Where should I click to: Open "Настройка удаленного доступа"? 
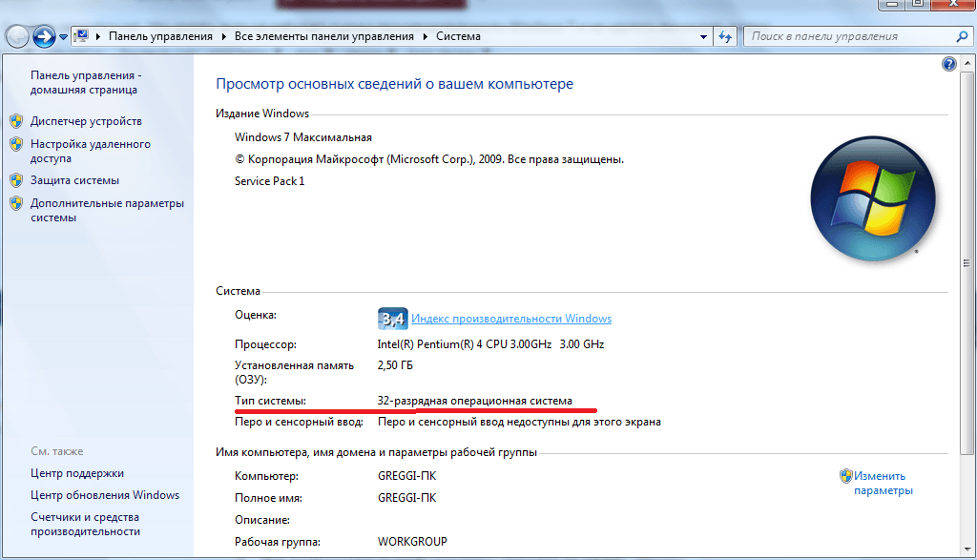point(91,152)
